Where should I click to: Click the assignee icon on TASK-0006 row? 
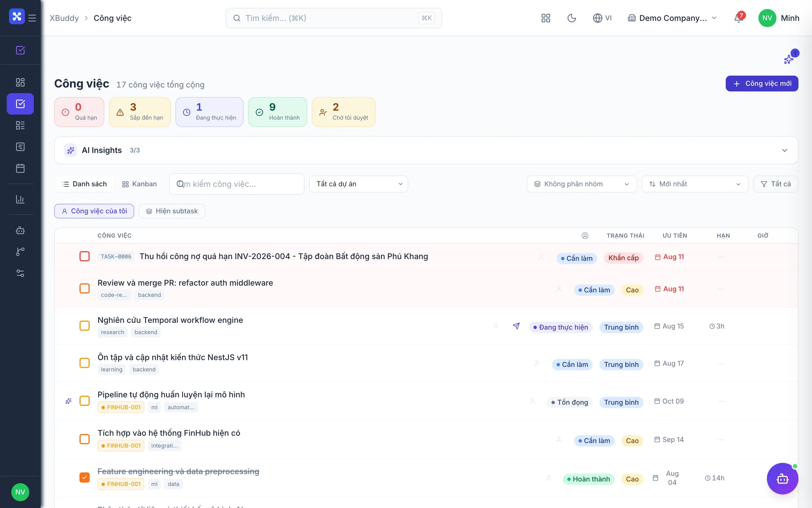click(542, 257)
